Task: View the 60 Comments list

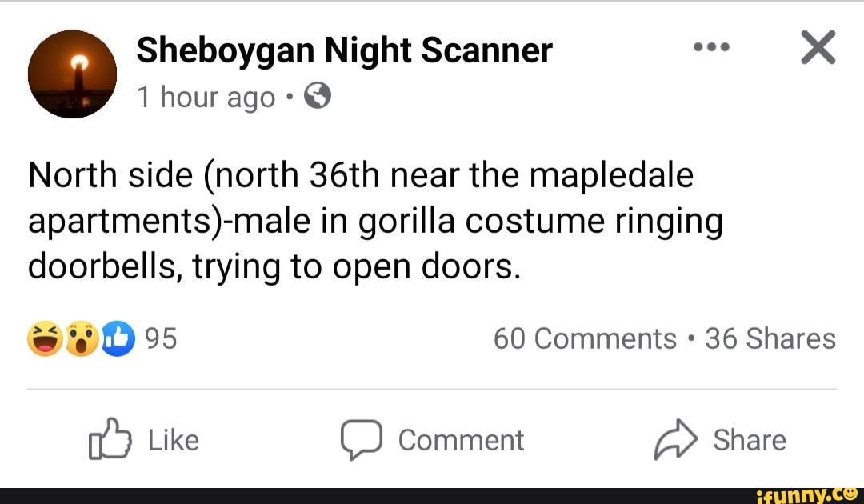Action: [586, 338]
